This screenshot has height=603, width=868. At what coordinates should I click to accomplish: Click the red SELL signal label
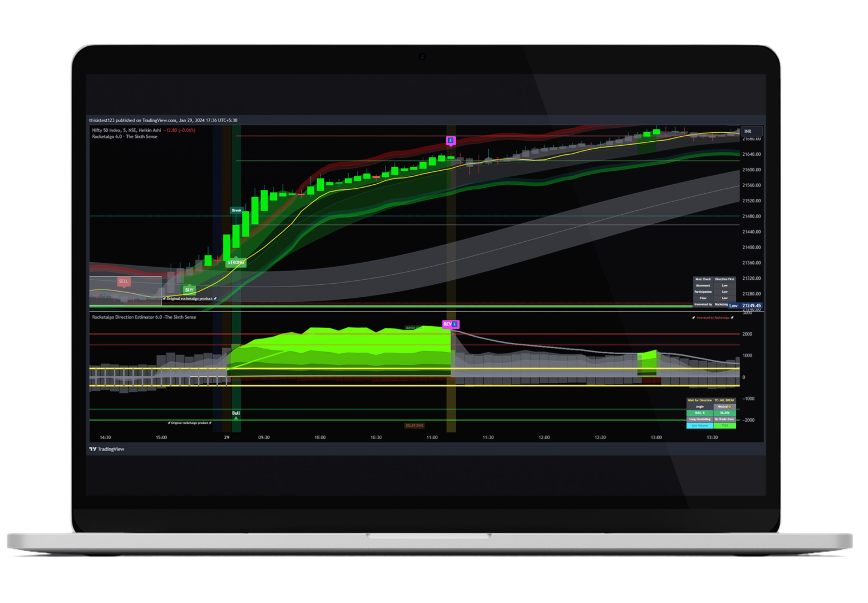coord(123,281)
